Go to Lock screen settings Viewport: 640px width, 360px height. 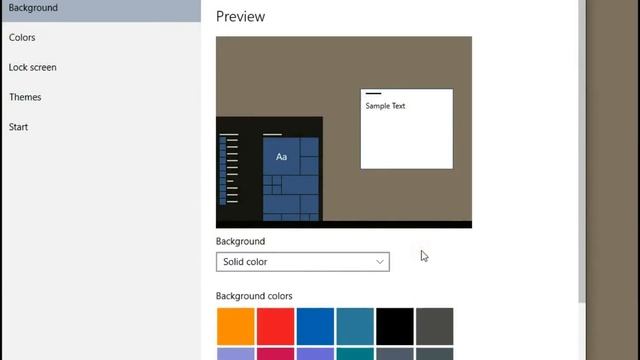101,67
